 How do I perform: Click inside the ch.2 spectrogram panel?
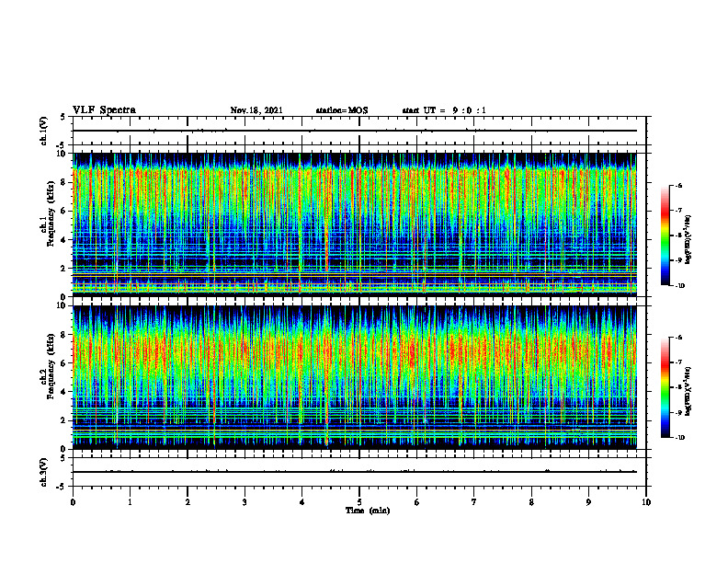(x=355, y=377)
